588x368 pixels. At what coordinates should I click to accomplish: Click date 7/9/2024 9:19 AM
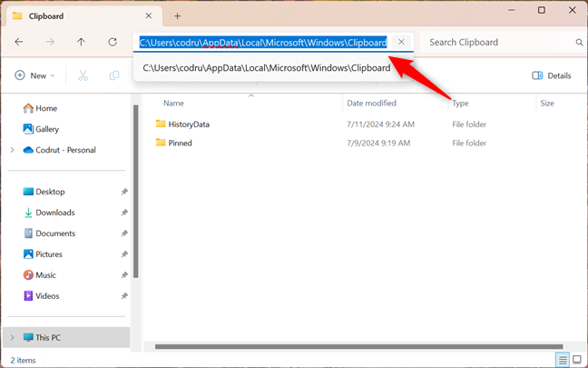tap(378, 143)
